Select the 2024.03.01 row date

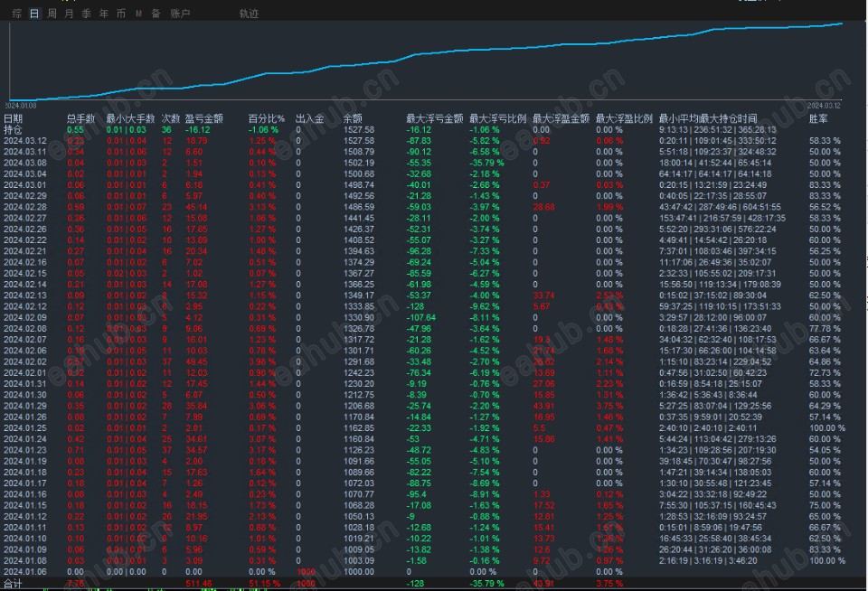25,185
